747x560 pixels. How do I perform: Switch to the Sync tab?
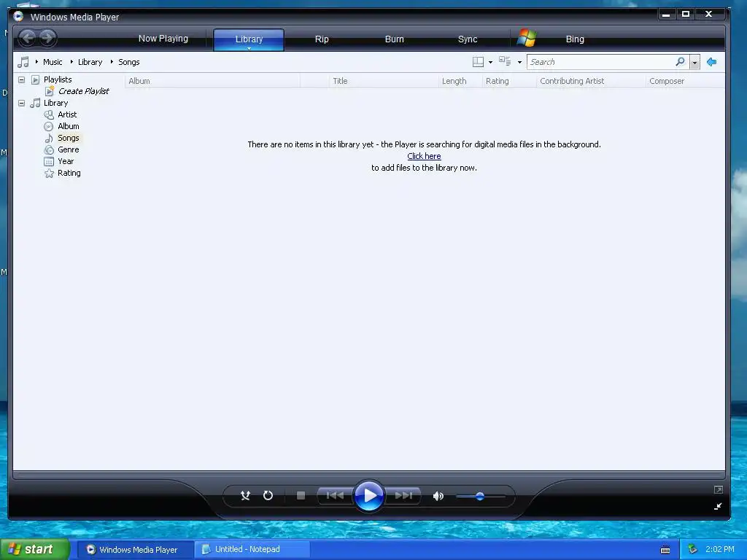tap(468, 39)
